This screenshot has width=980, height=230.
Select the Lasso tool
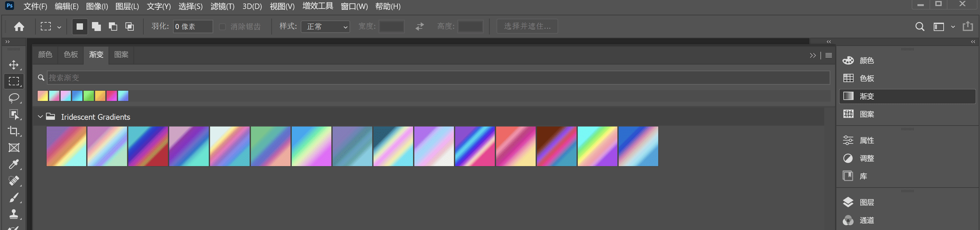pyautogui.click(x=14, y=98)
